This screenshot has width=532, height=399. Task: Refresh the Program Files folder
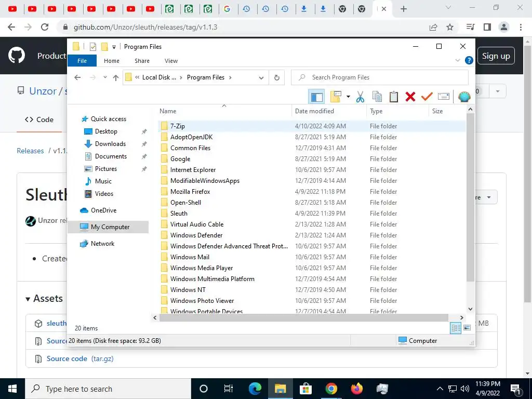(x=277, y=78)
